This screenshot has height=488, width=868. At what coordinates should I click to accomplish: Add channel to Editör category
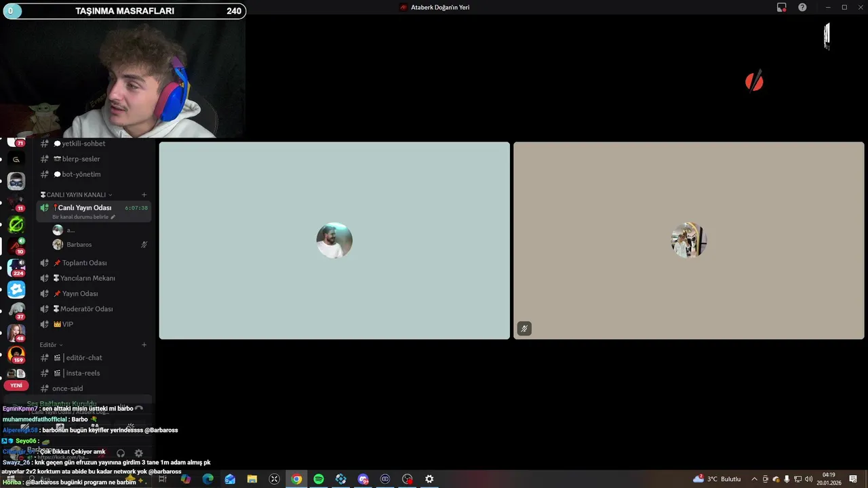coord(144,345)
